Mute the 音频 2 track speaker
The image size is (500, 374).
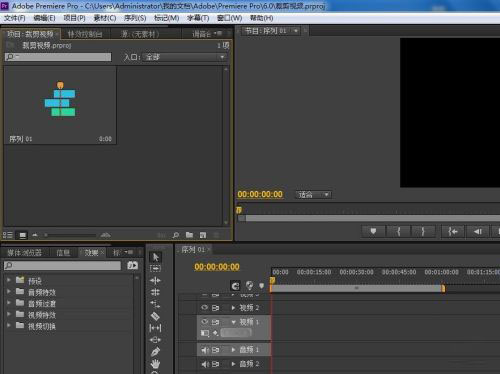tap(205, 364)
